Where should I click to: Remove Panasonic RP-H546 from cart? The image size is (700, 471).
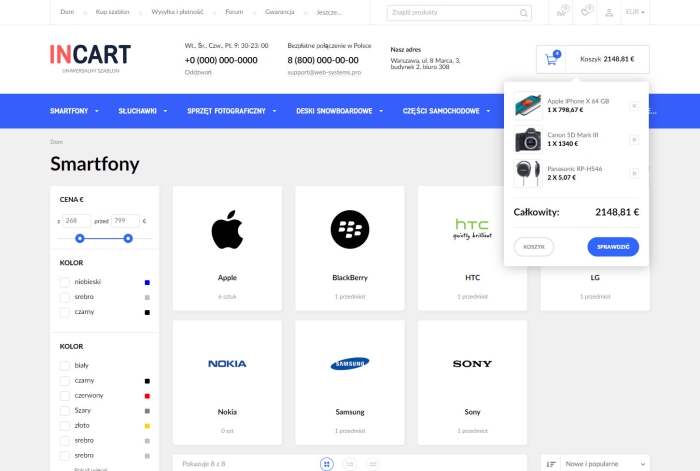pyautogui.click(x=633, y=173)
